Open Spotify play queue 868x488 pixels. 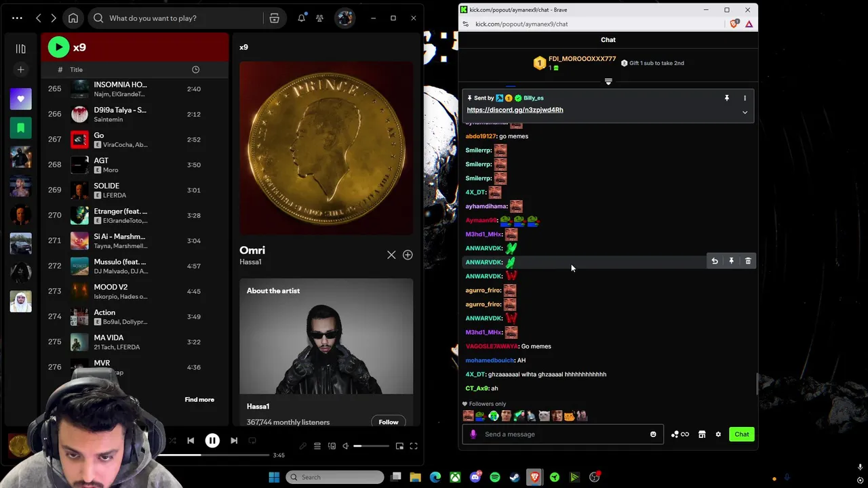[x=317, y=446]
